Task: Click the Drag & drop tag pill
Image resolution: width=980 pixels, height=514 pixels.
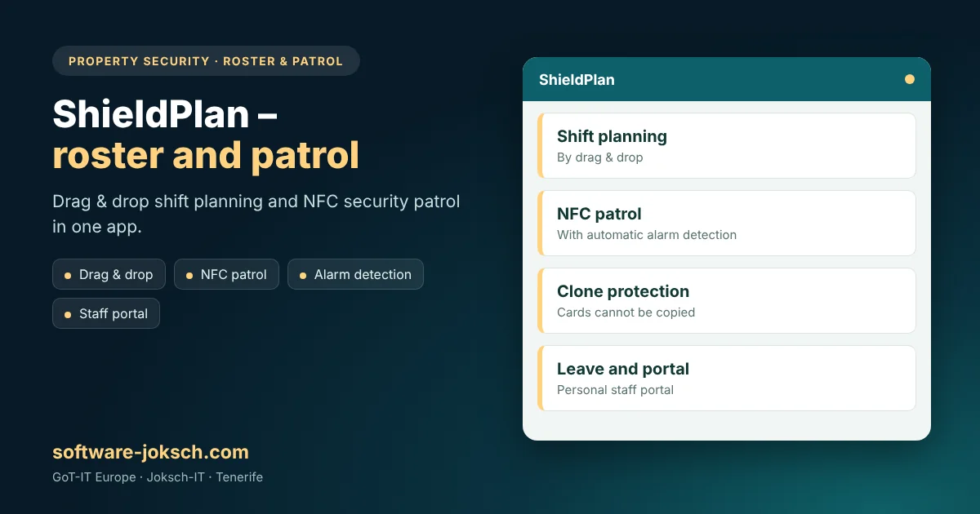Action: tap(109, 274)
